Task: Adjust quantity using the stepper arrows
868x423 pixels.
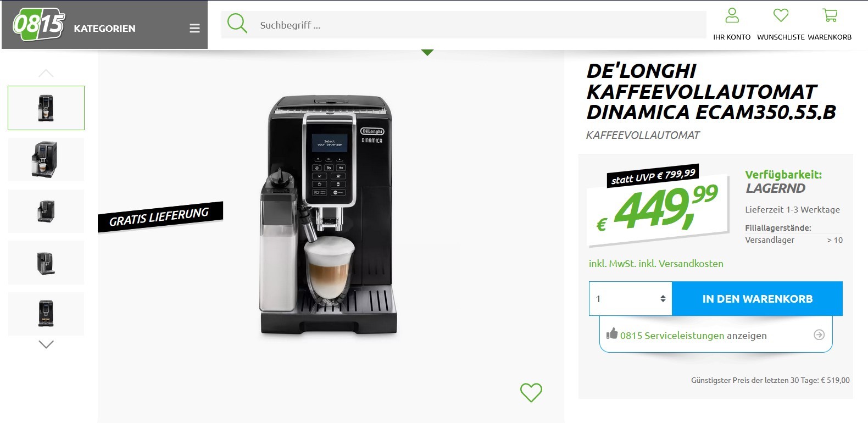Action: point(663,299)
